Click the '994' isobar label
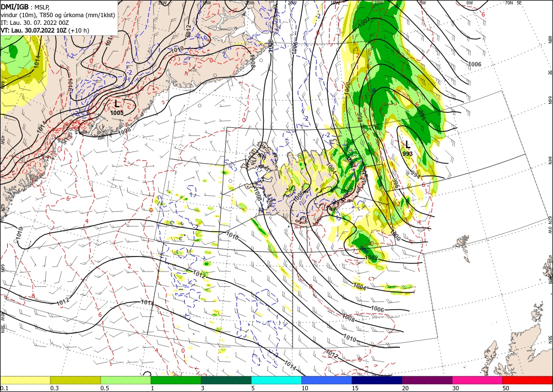This screenshot has height=392, width=553. tap(415, 175)
